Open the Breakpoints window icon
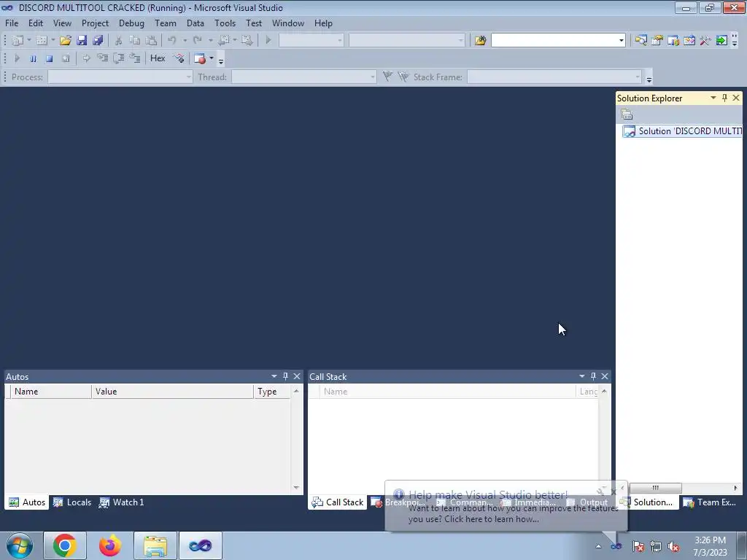The image size is (747, 560). (200, 58)
